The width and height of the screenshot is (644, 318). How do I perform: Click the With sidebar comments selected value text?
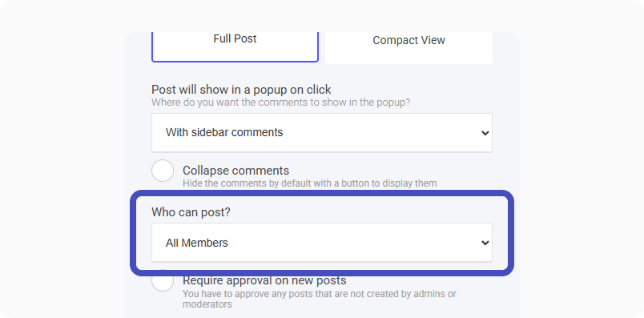(224, 133)
